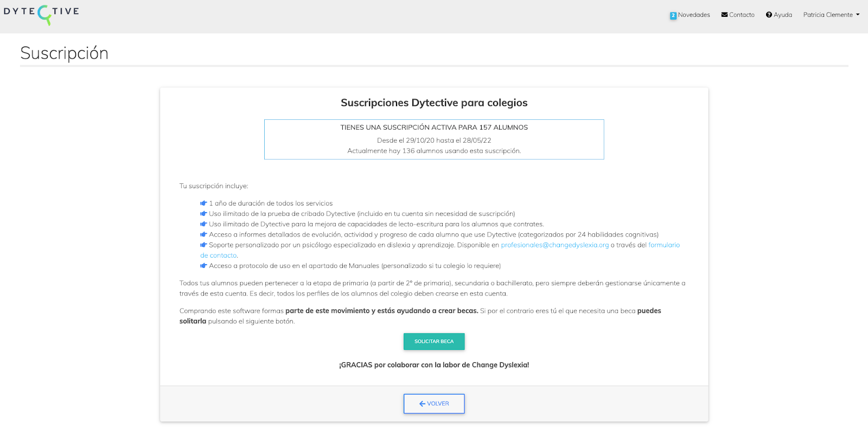Click 'Desde el 29/10/20 hasta el 28/05/22' text
This screenshot has height=435, width=868.
tap(434, 140)
